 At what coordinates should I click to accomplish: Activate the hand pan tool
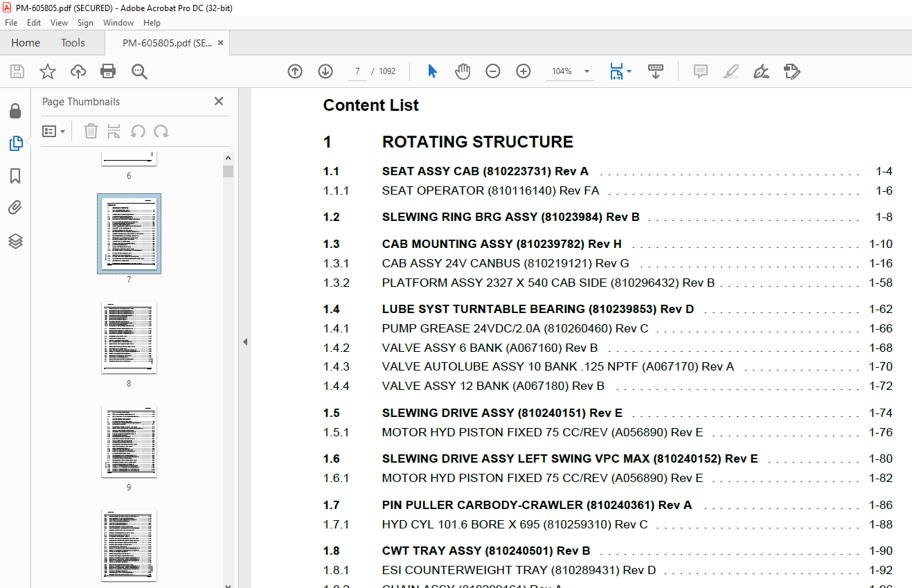[463, 71]
